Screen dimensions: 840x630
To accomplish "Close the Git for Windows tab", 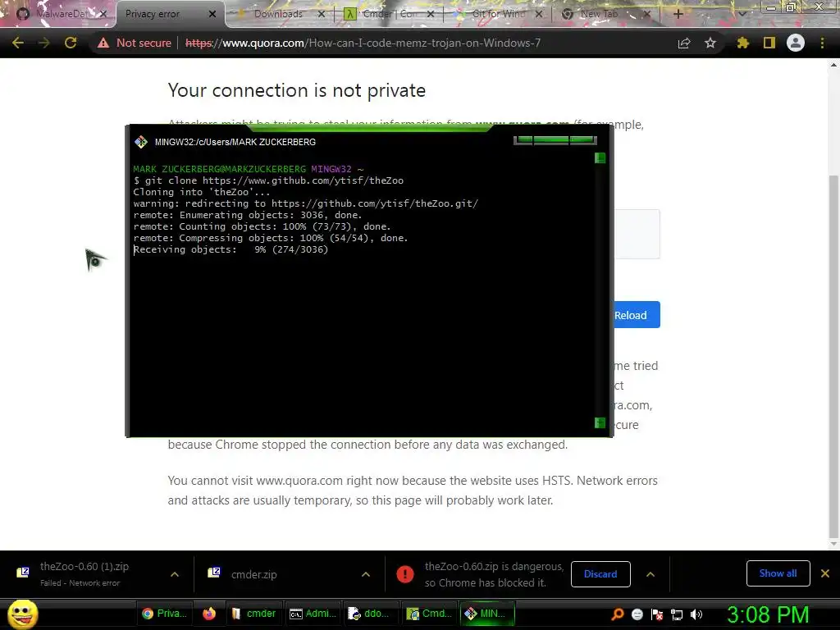I will (x=540, y=14).
